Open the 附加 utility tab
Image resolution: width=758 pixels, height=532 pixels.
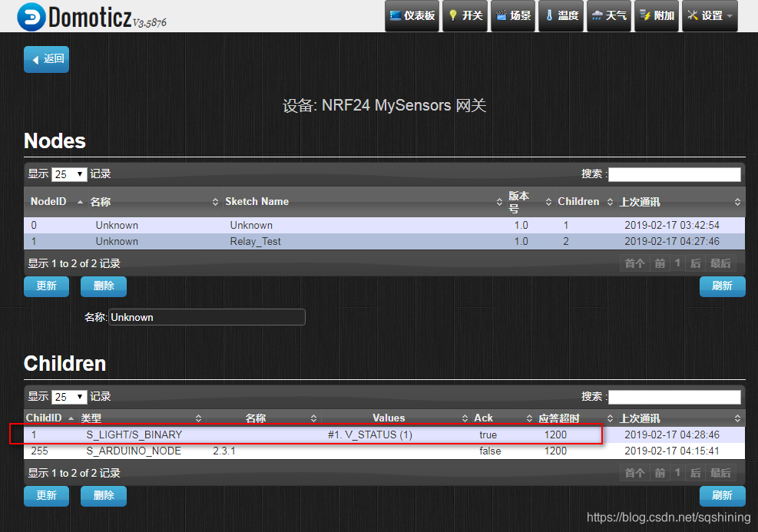click(x=657, y=15)
